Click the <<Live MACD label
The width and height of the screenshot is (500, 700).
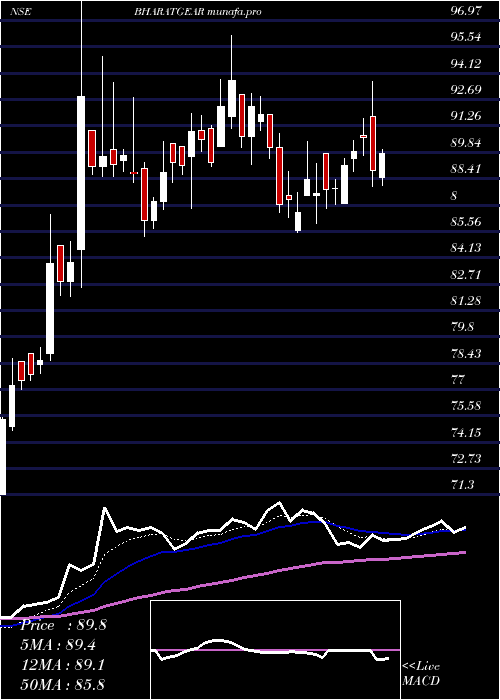point(421,674)
